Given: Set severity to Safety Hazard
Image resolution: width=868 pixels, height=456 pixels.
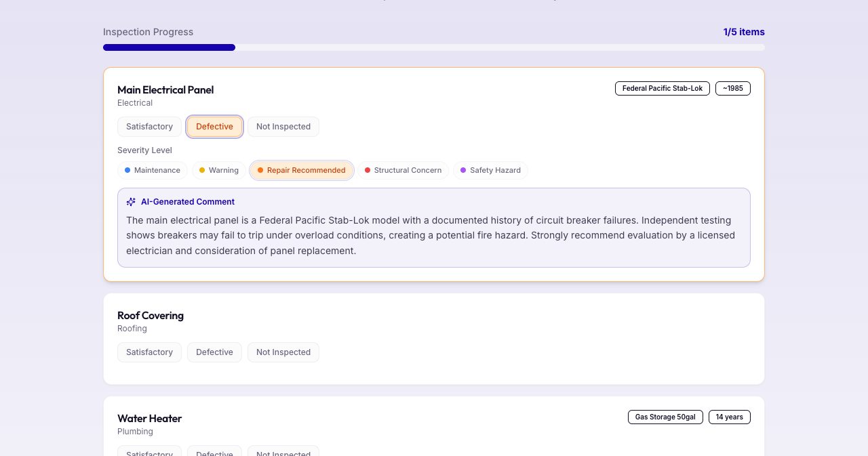Looking at the screenshot, I should click(490, 170).
